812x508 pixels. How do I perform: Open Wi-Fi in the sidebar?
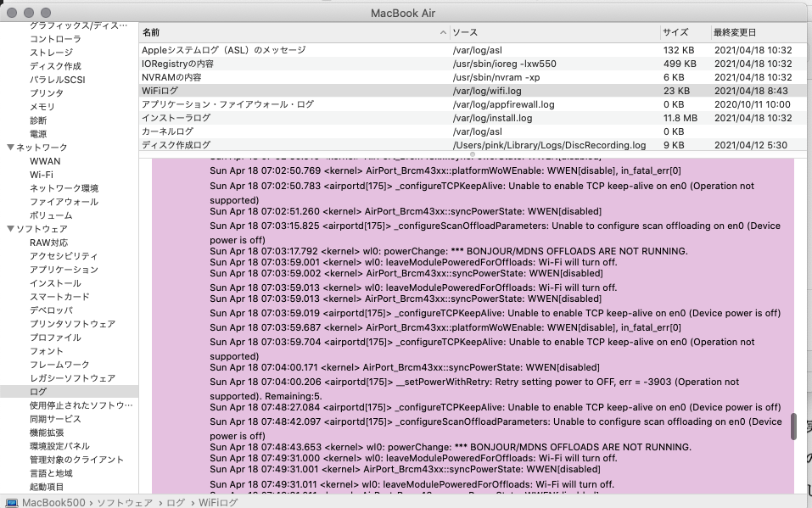pos(42,175)
